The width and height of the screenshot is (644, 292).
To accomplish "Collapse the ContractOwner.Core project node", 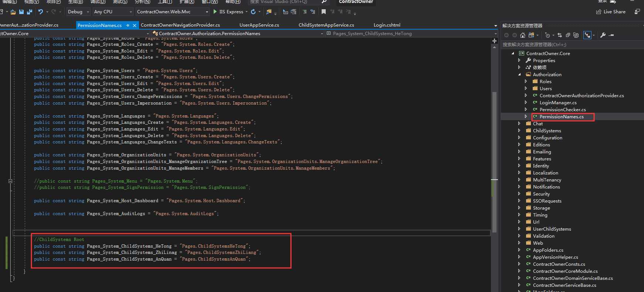I will 513,53.
